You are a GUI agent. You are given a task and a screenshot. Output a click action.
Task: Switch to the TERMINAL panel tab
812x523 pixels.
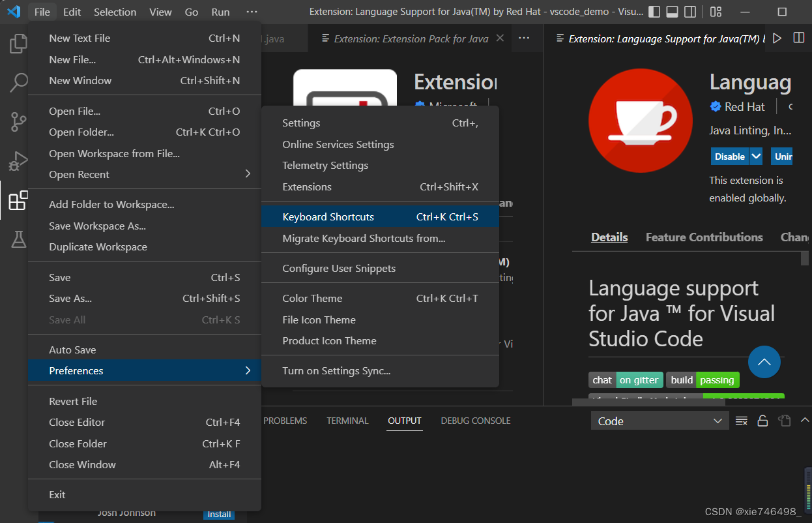[x=347, y=421]
